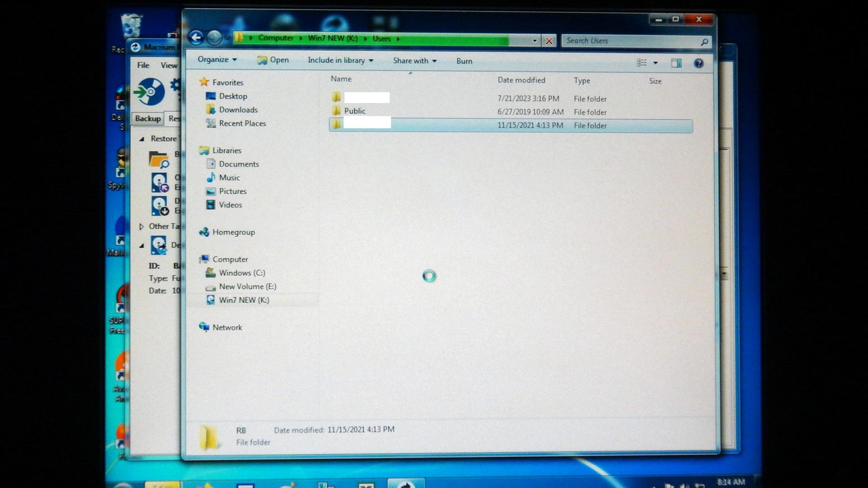This screenshot has width=868, height=488.
Task: Click the Search Users input field
Action: click(631, 41)
